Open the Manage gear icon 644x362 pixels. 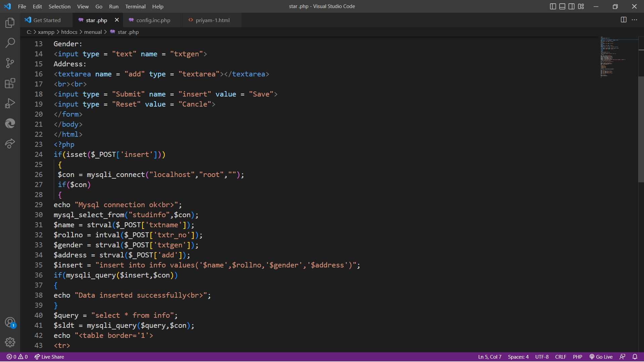pos(10,342)
